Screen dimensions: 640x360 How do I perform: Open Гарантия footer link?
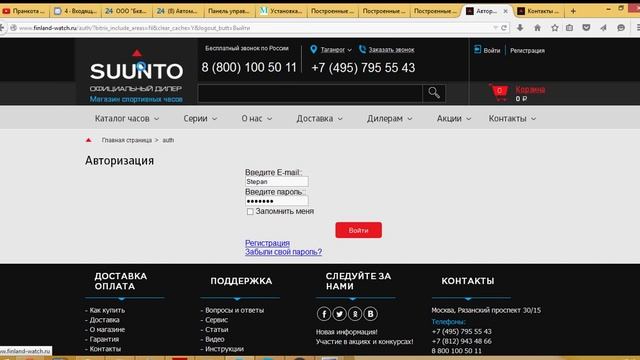(104, 339)
